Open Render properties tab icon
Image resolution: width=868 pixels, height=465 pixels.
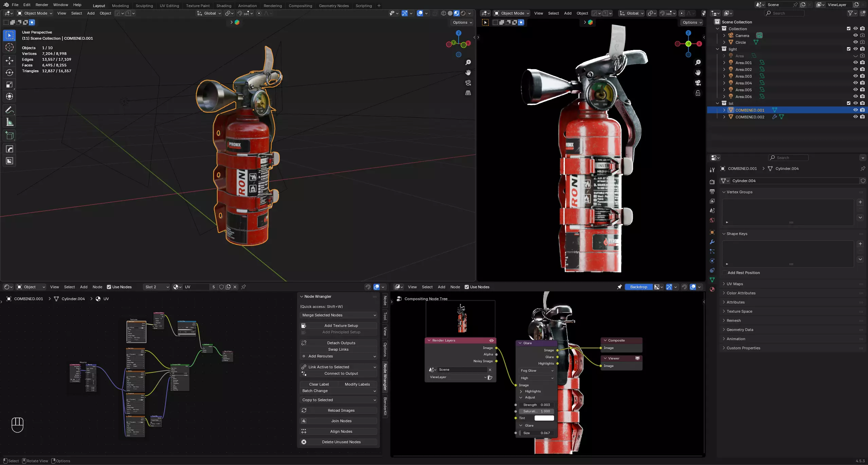(x=712, y=182)
